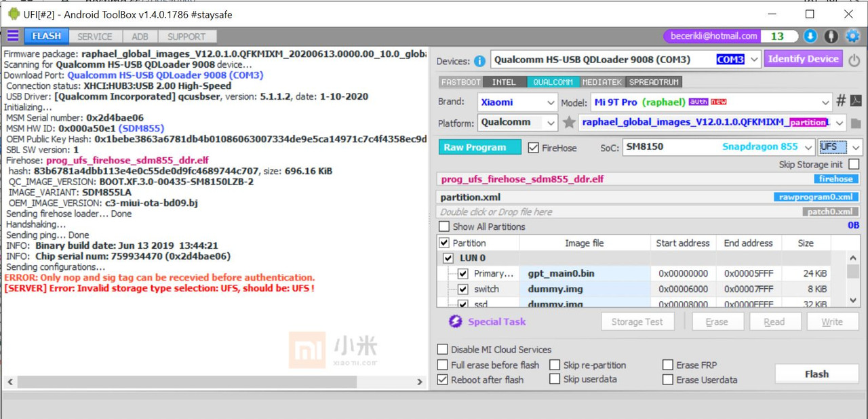Viewport: 868px width, 419px height.
Task: Expand the Model dropdown Mi 9T Pro
Action: [825, 102]
